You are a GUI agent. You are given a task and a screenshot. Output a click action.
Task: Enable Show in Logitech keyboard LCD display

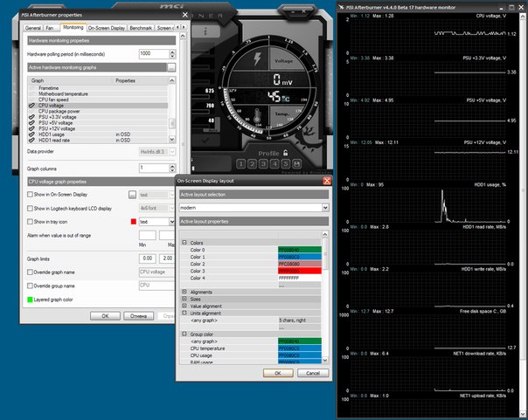pos(30,209)
